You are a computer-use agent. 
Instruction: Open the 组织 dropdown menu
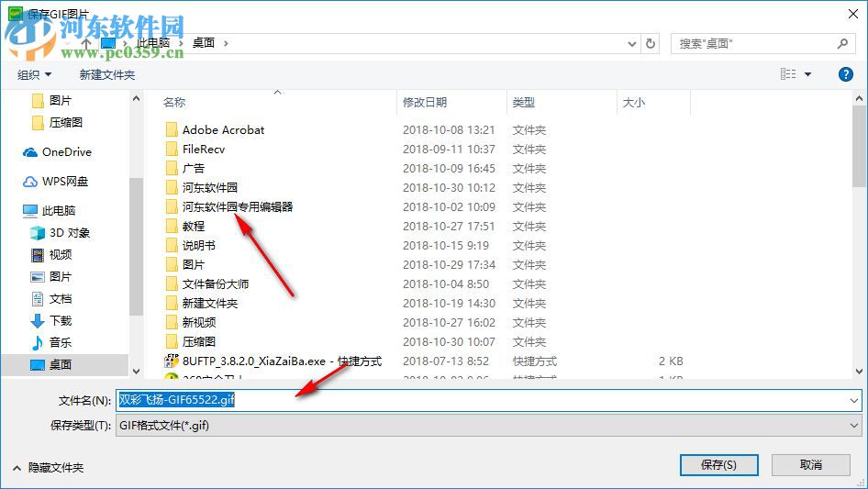(x=34, y=74)
